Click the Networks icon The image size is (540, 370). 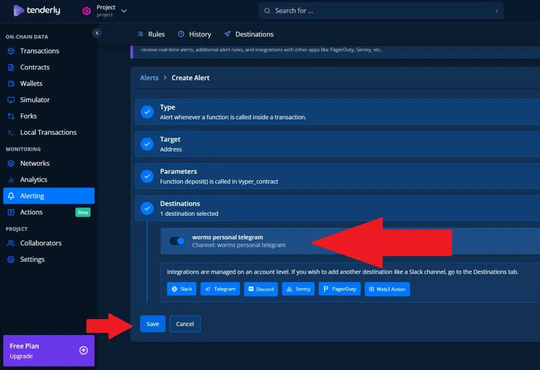(x=11, y=163)
